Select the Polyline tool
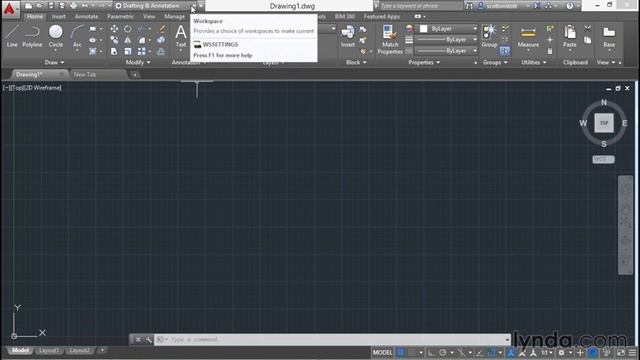Screen dimensions: 640x360 point(32,36)
